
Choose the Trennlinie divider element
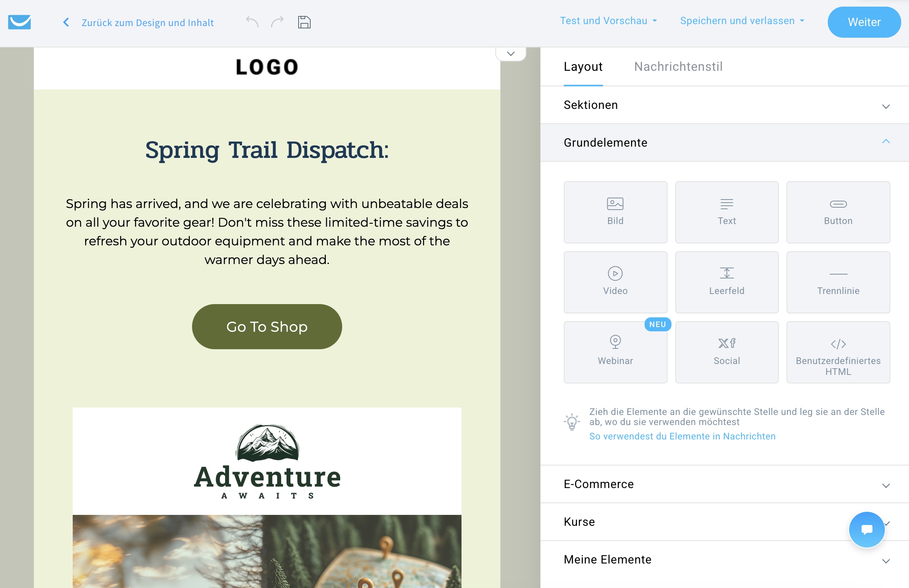point(838,282)
